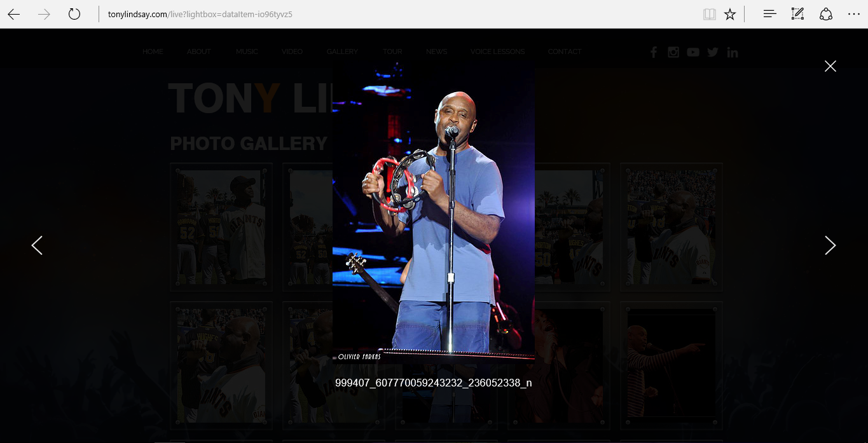Open the Instagram social link
This screenshot has height=443, width=868.
pyautogui.click(x=673, y=52)
